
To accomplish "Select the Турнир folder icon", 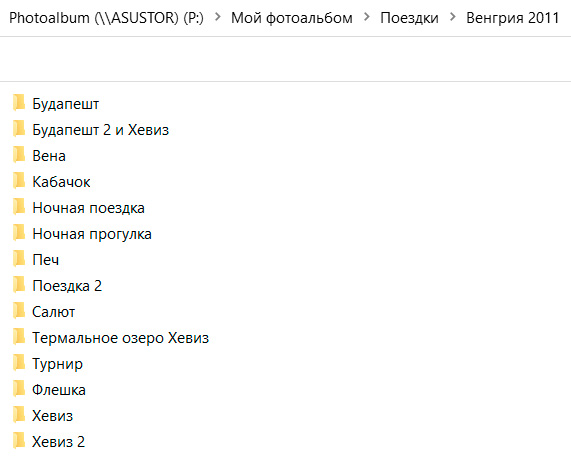I will 19,363.
